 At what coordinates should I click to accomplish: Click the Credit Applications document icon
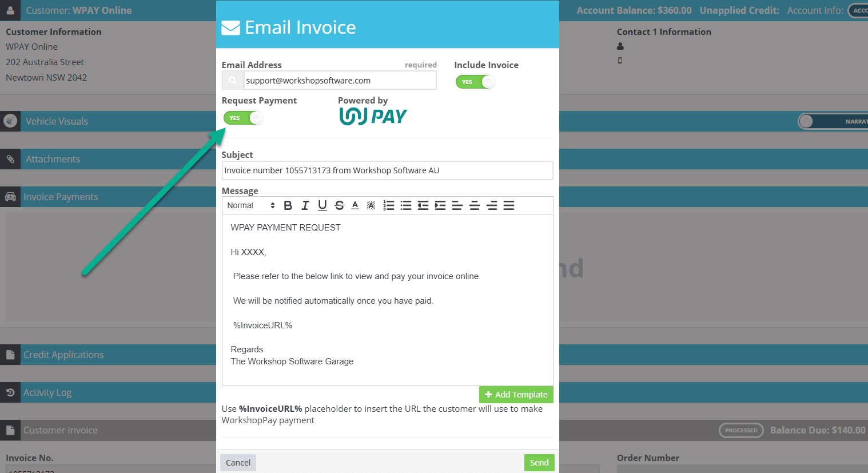click(x=10, y=355)
